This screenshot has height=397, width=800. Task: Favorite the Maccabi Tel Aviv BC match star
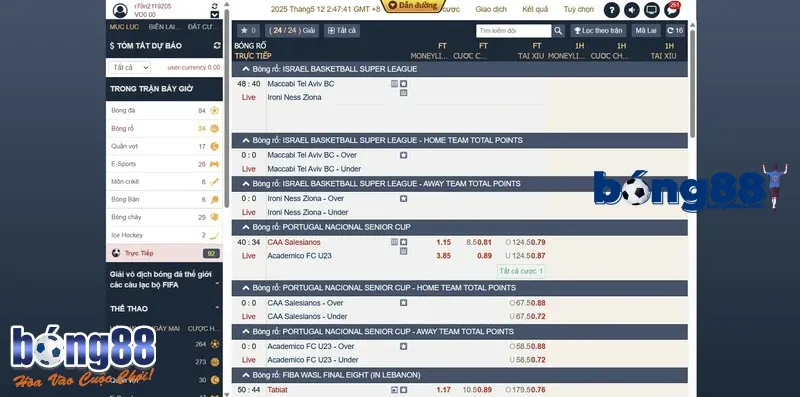pos(404,84)
